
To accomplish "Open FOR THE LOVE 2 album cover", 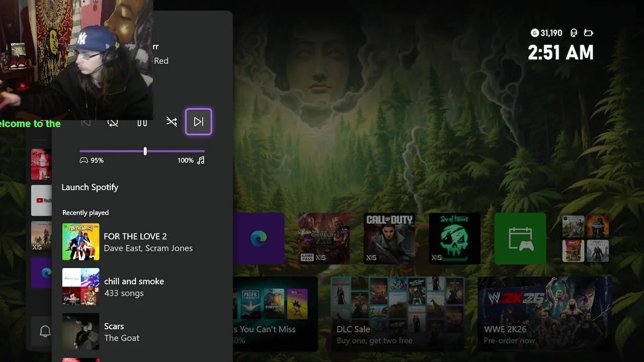I will [x=80, y=242].
